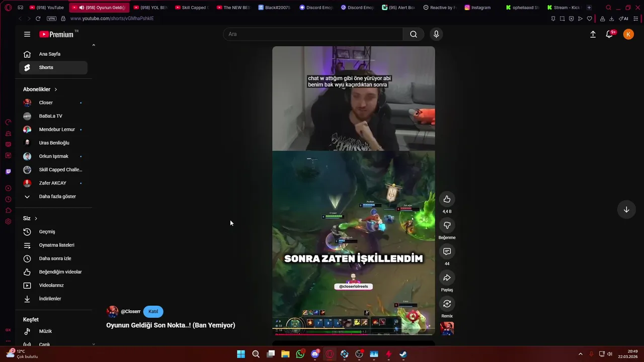This screenshot has width=644, height=362.
Task: Open Videolarınız page
Action: click(53, 286)
